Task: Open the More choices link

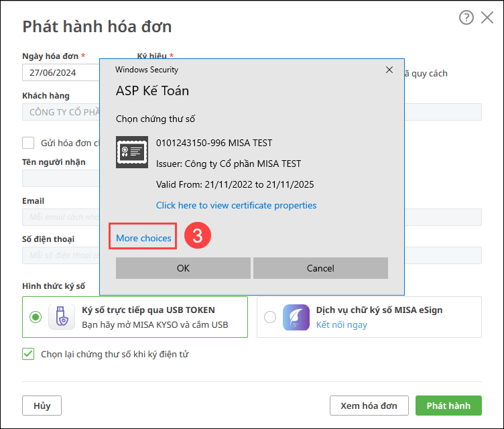Action: (x=143, y=238)
